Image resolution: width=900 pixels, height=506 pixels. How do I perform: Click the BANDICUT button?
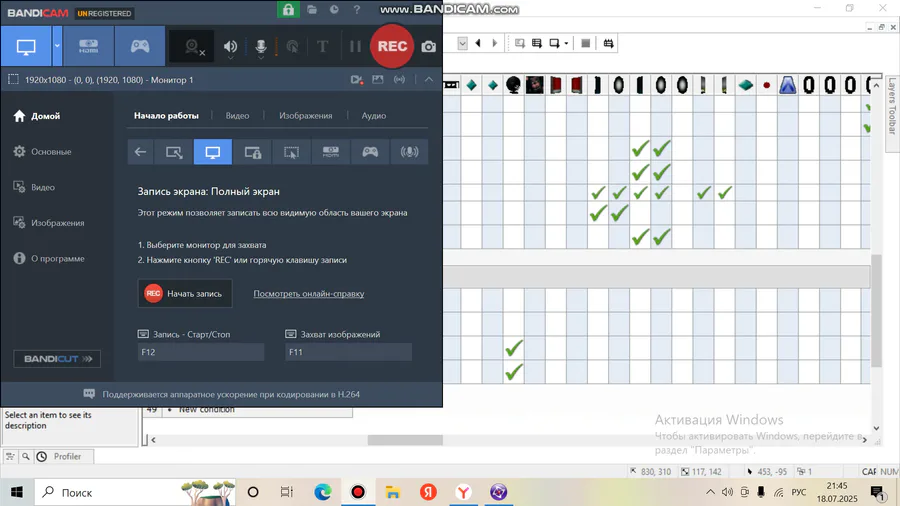tap(57, 359)
